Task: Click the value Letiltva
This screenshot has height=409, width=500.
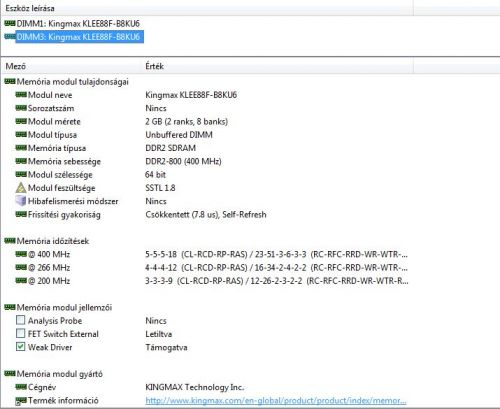Action: coord(159,334)
